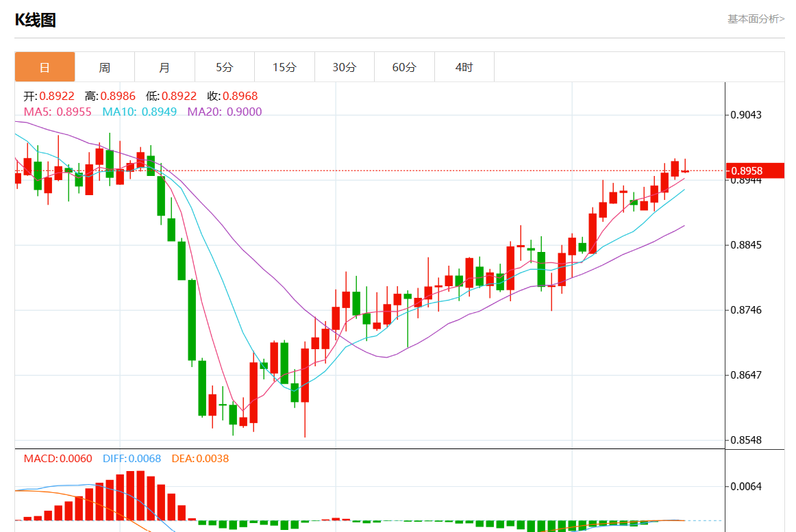The width and height of the screenshot is (796, 532).
Task: Click the 0.8647 price axis label
Action: tap(746, 375)
